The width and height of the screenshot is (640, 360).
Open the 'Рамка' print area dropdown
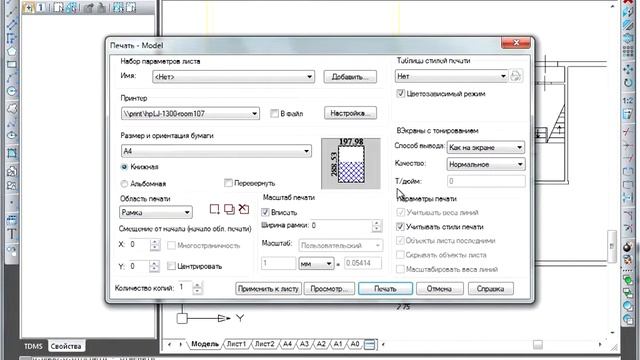156,212
